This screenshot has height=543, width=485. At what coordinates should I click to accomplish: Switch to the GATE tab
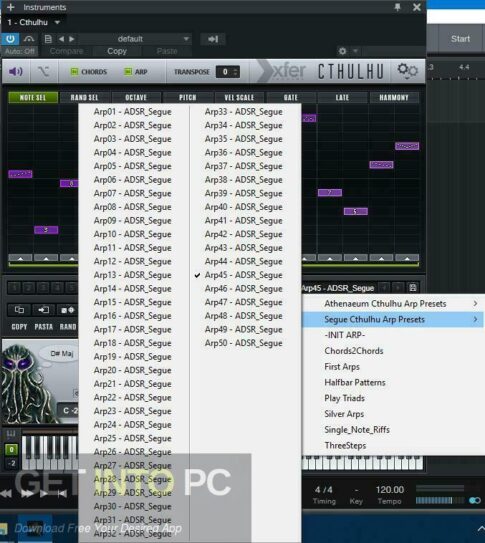[291, 98]
